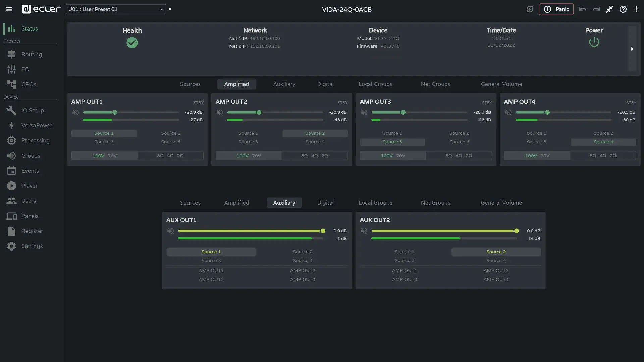Image resolution: width=644 pixels, height=362 pixels.
Task: Switch to Digital tab in upper row
Action: coord(325,84)
